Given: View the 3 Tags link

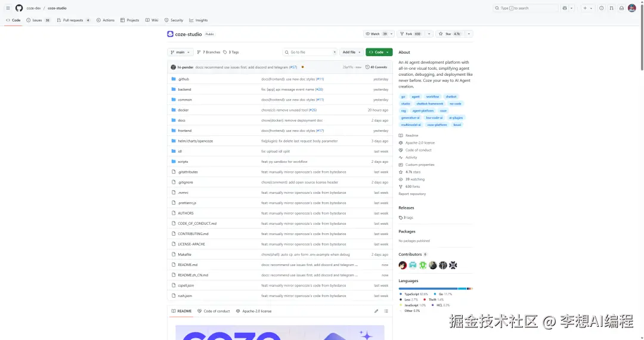Looking at the screenshot, I should tap(231, 52).
